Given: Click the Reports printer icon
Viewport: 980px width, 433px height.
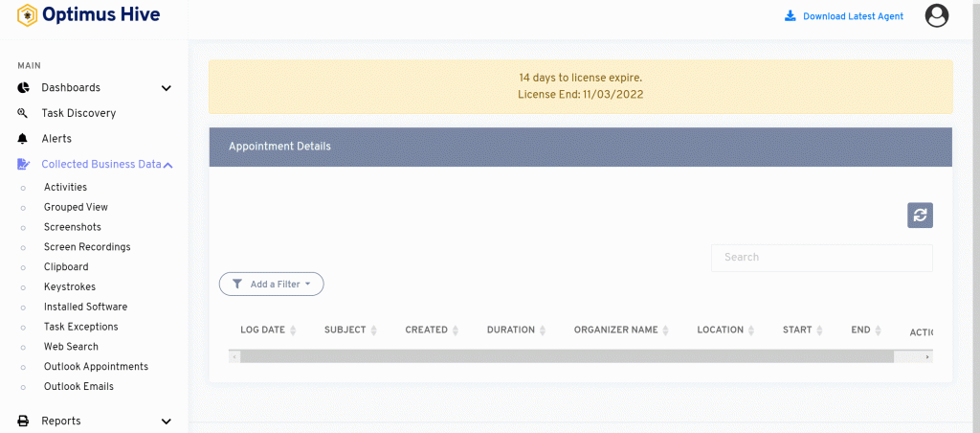Looking at the screenshot, I should coord(23,421).
